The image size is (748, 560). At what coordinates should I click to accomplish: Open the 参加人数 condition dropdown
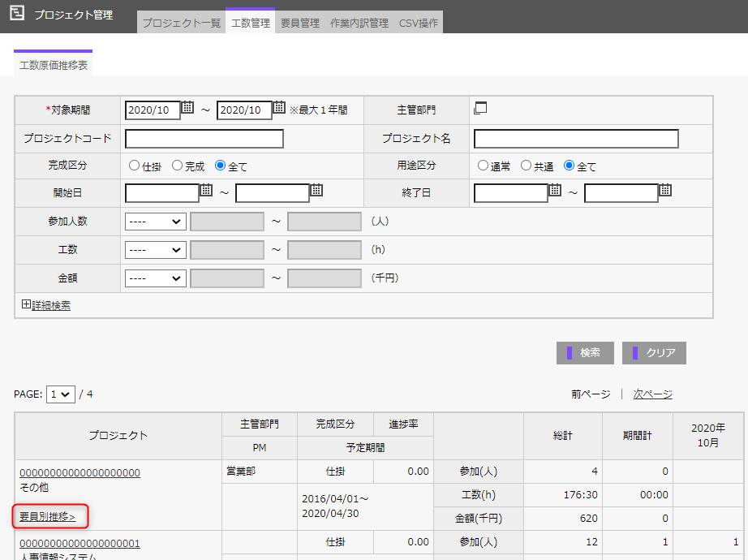tap(156, 222)
